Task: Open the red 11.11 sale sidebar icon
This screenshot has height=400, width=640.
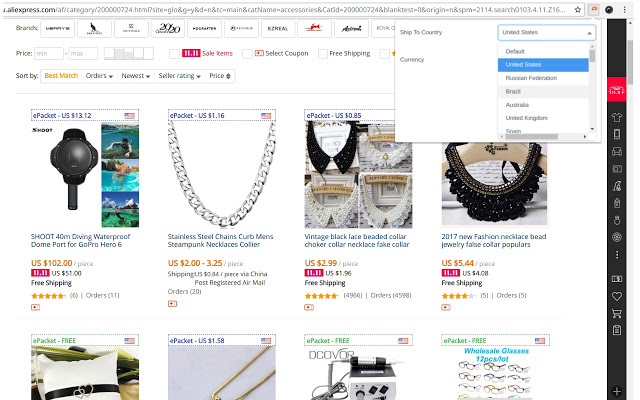Action: click(616, 89)
